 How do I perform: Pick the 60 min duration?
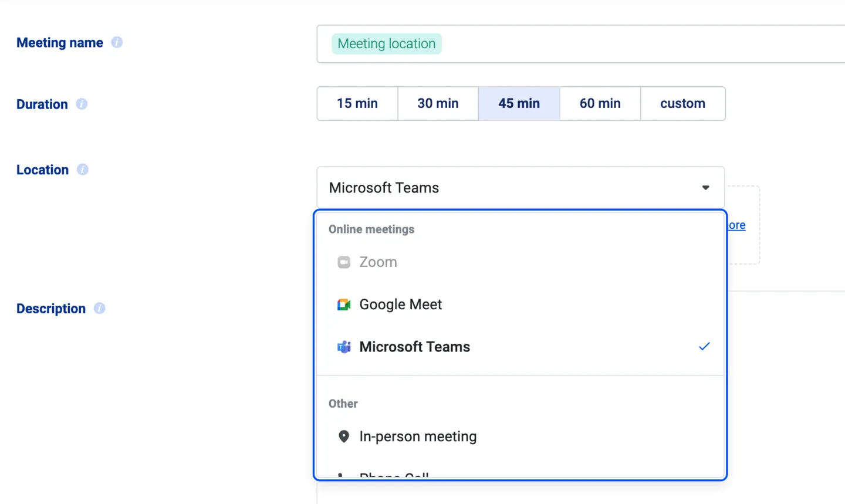[x=600, y=103]
